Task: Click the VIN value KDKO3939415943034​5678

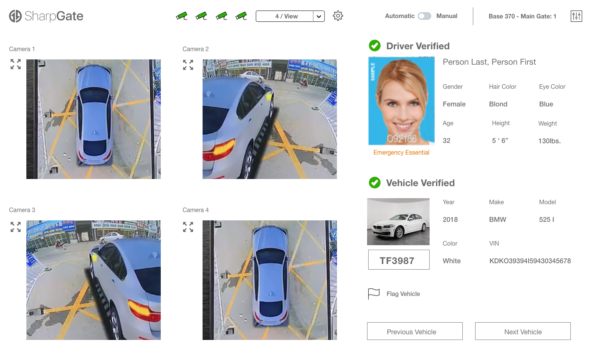Action: 530,261
